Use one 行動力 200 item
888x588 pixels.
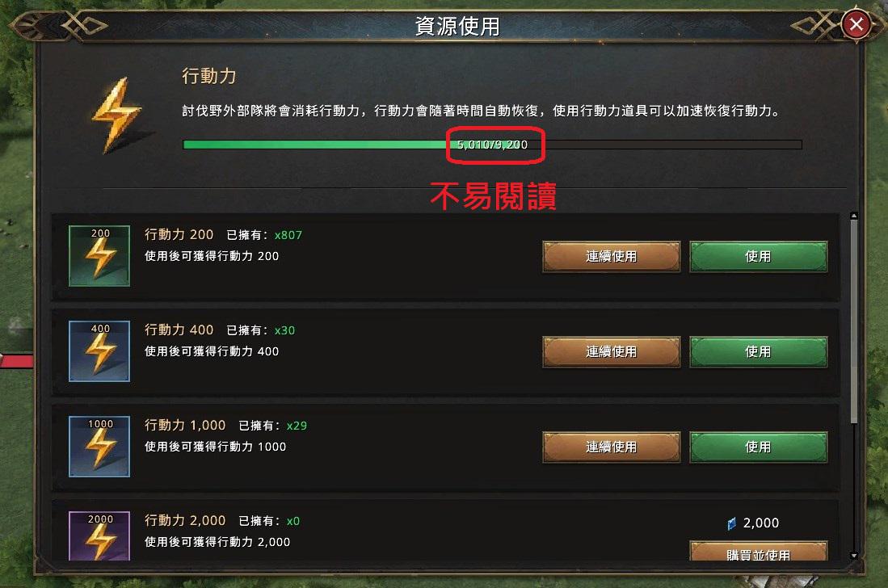point(758,256)
